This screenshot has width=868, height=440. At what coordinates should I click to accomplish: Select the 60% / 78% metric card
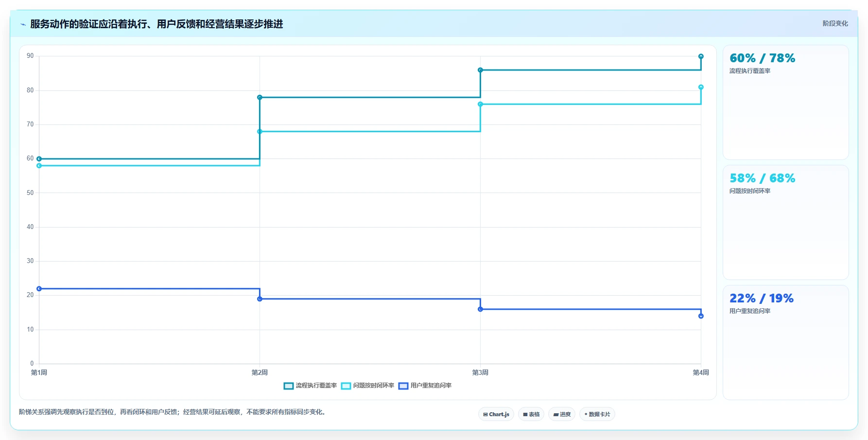pos(785,103)
